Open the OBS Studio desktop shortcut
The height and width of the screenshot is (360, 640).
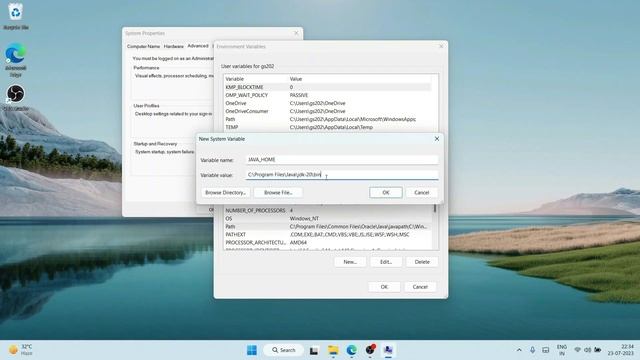(x=16, y=98)
